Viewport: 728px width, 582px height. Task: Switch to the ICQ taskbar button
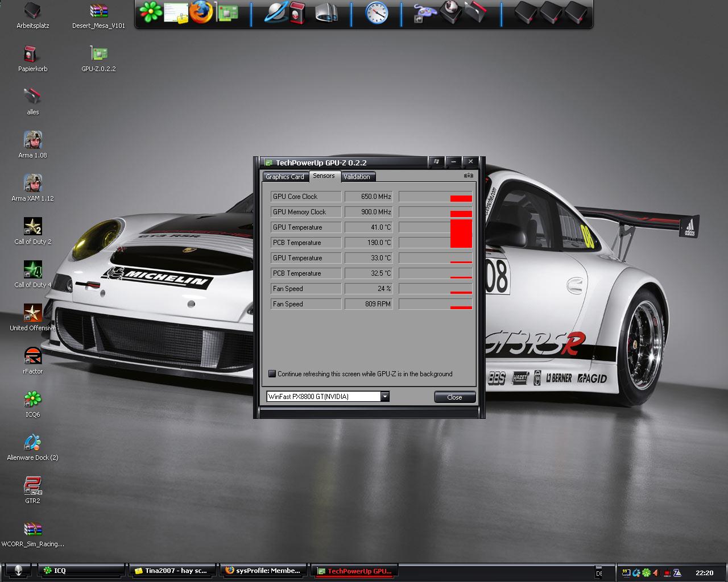[82, 571]
